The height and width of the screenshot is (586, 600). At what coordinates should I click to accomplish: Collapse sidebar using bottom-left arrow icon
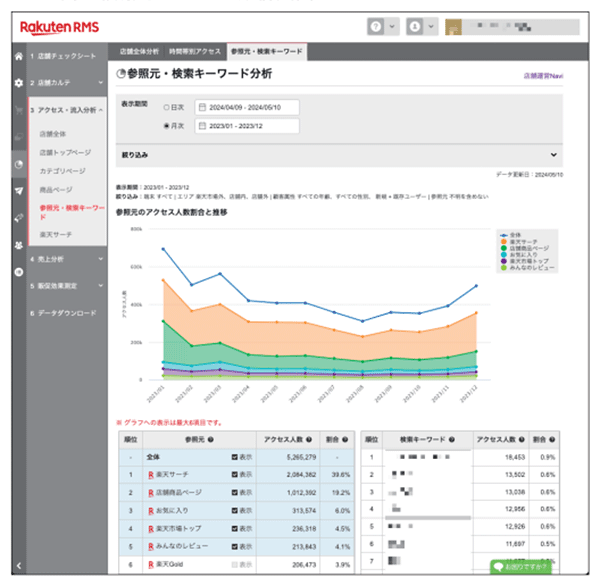19,565
